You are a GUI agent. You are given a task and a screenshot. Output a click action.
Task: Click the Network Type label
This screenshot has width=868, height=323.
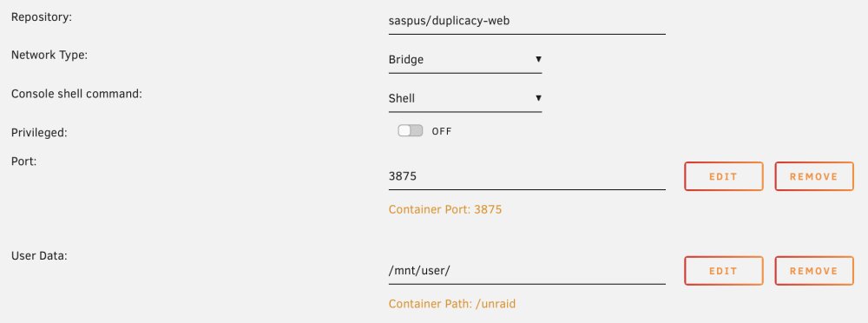pyautogui.click(x=49, y=56)
